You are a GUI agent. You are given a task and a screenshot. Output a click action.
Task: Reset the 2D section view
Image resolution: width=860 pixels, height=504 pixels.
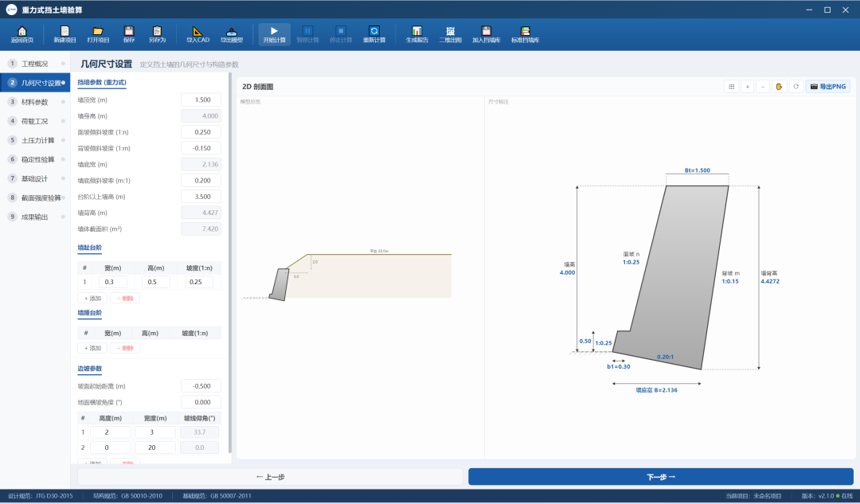click(x=795, y=87)
